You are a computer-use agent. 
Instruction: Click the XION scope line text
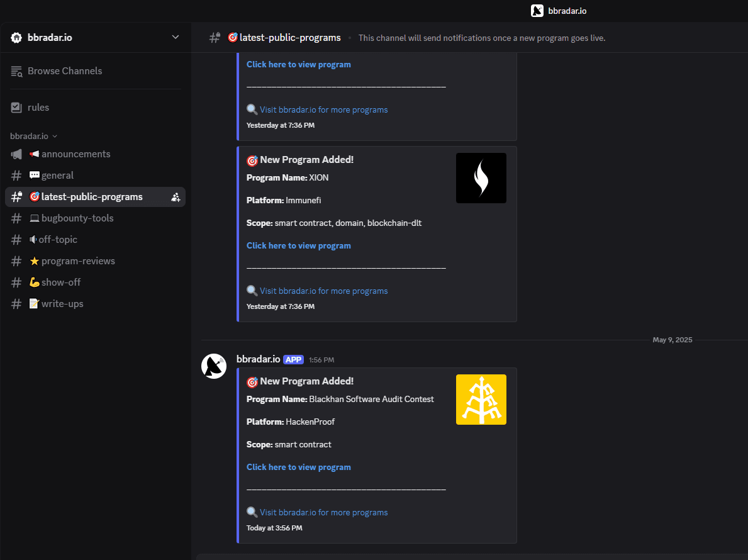(x=334, y=223)
